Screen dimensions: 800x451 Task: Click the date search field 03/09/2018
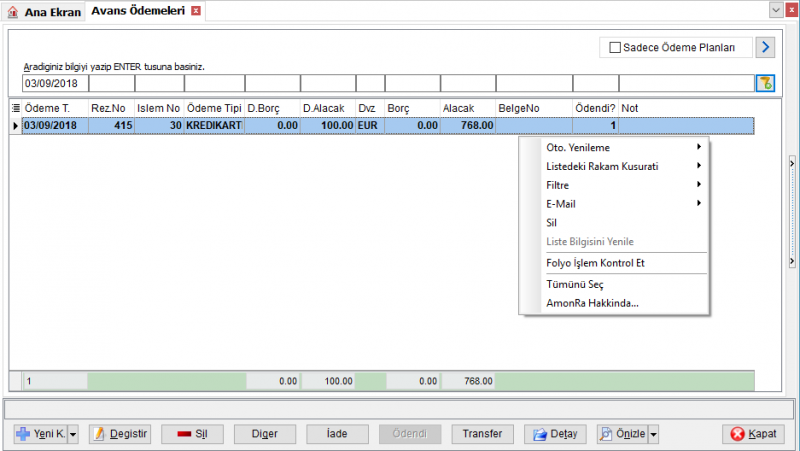55,84
